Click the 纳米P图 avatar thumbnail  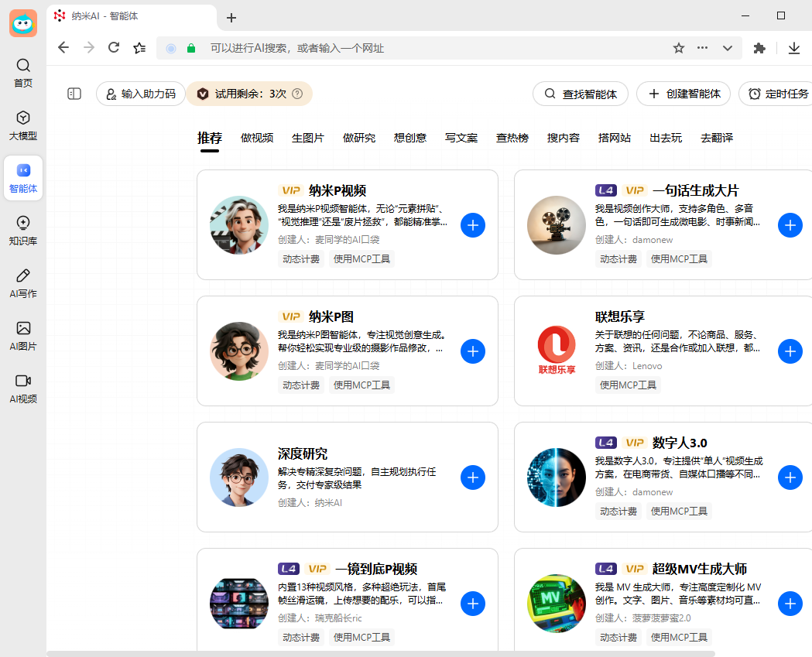coord(238,351)
